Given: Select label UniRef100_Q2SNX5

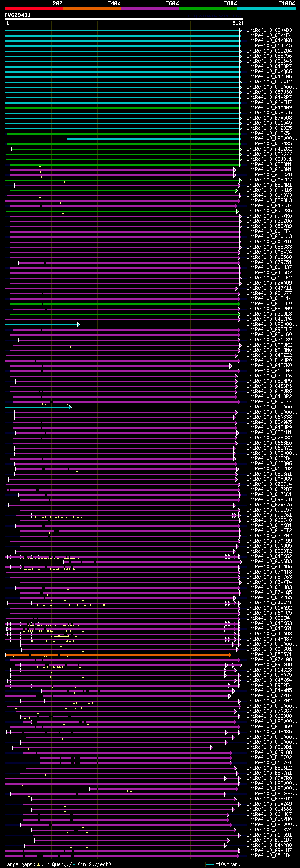Looking at the screenshot, I should tap(269, 144).
